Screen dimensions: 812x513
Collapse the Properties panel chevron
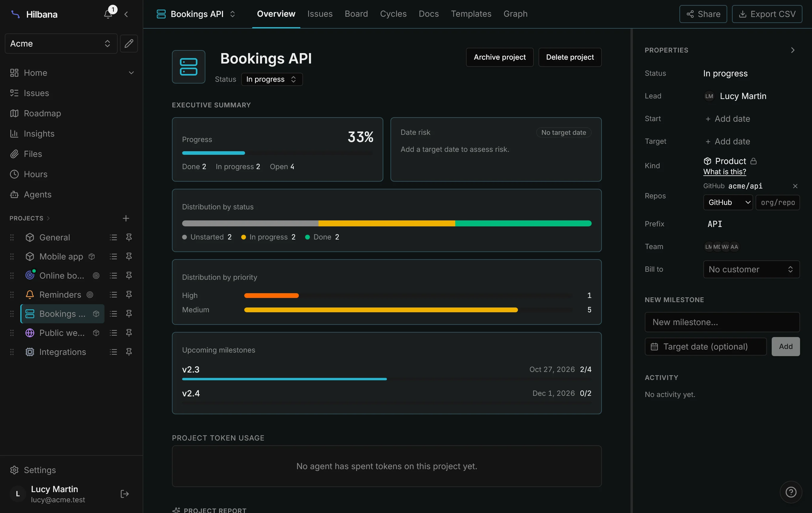[792, 50]
